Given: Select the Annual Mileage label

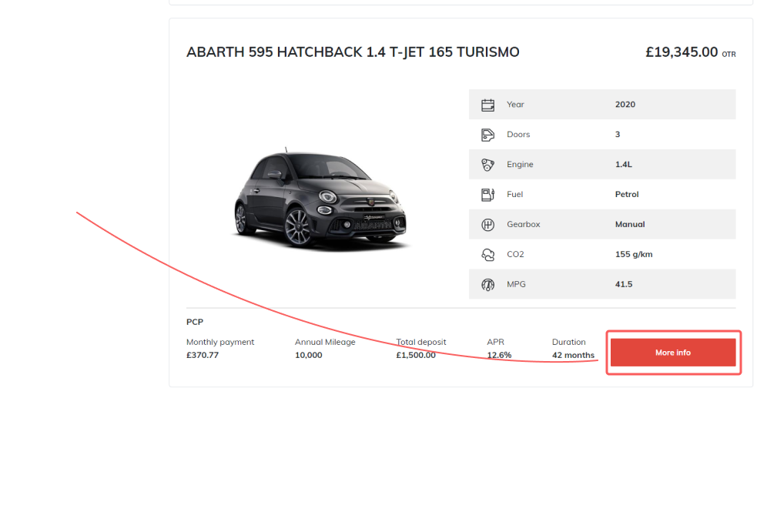Looking at the screenshot, I should tap(325, 343).
